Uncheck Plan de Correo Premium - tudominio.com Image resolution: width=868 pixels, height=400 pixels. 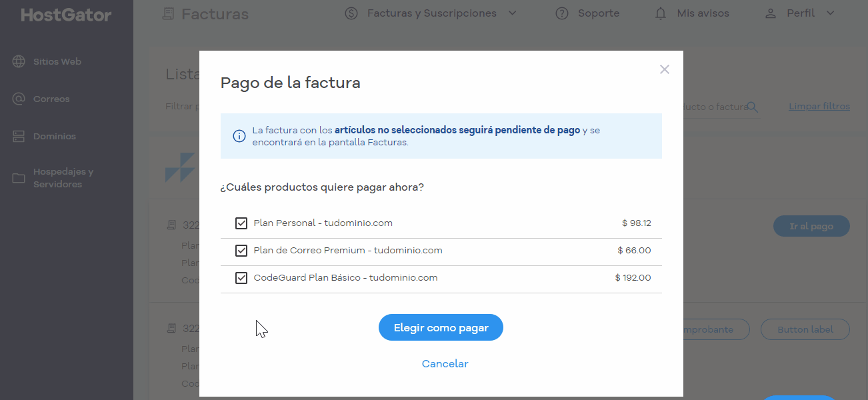241,251
